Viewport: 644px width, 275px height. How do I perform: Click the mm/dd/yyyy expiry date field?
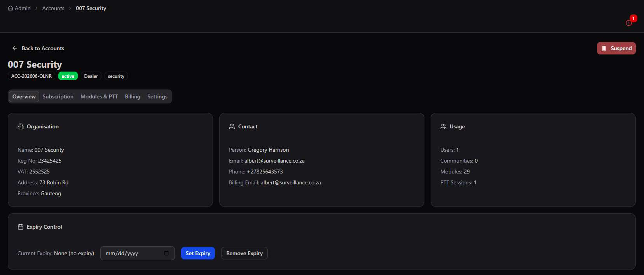pyautogui.click(x=138, y=253)
